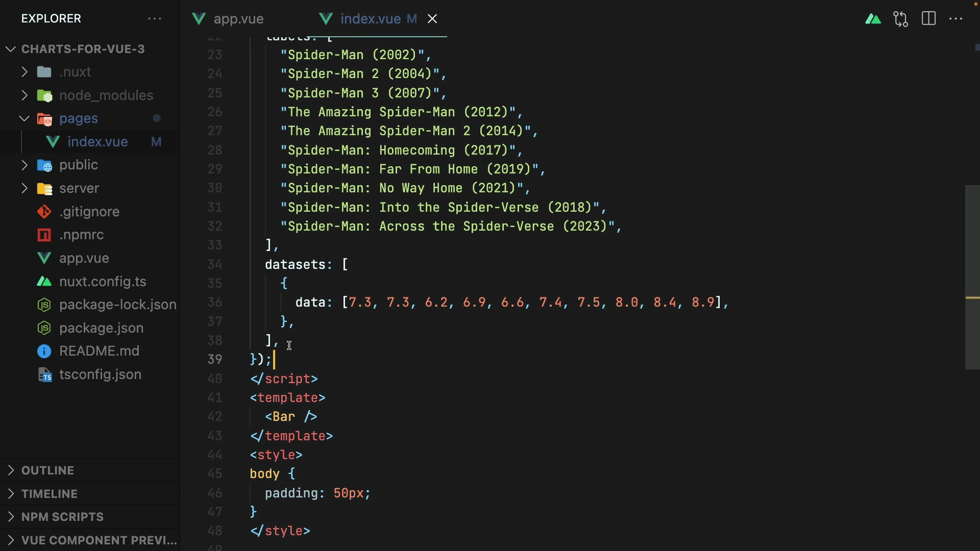Open package-lock.json file
This screenshot has width=980, height=551.
[x=118, y=305]
